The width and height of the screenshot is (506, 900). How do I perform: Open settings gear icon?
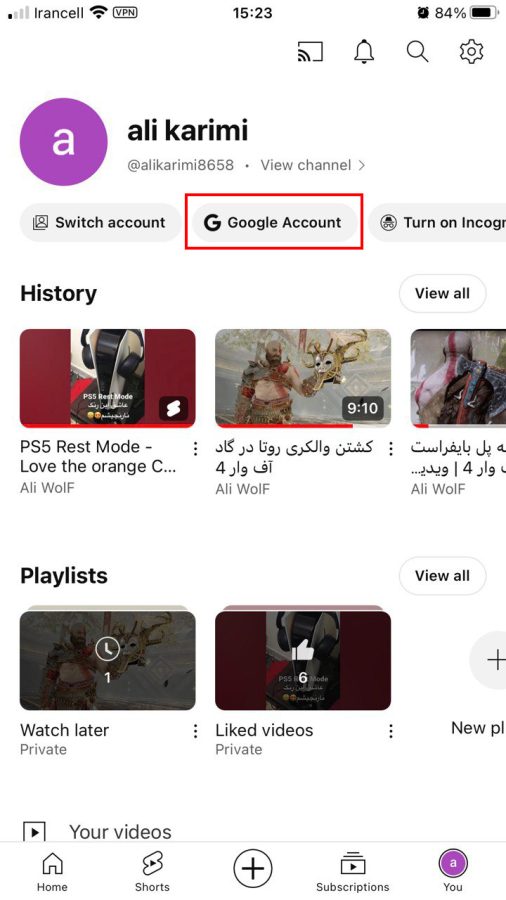click(x=472, y=52)
